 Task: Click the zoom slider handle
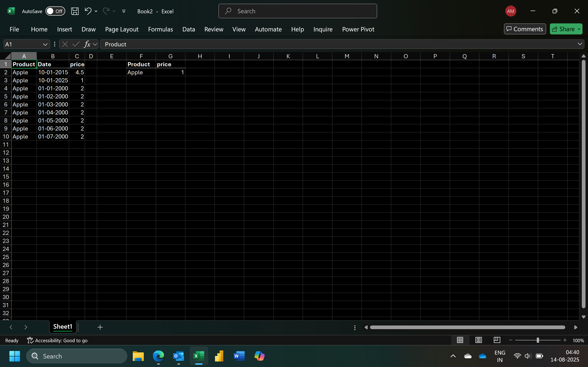[538, 340]
